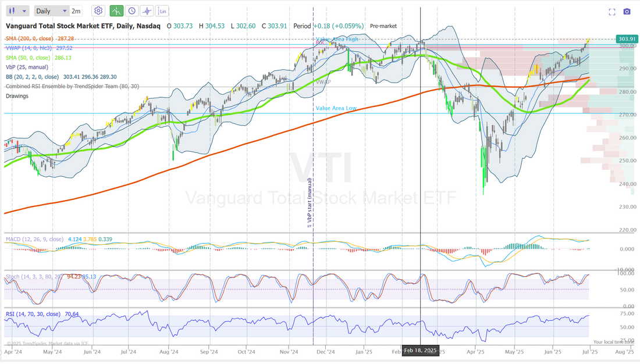Viewport: 640px width, 364px height.
Task: Select the SMA (50, 0, close) legend entry
Action: point(38,58)
